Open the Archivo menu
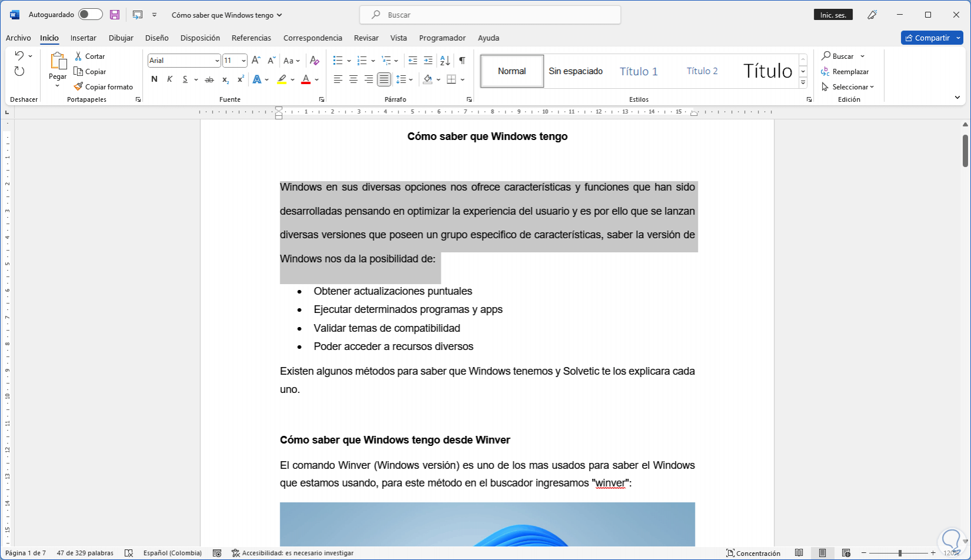This screenshot has height=560, width=971. (18, 38)
